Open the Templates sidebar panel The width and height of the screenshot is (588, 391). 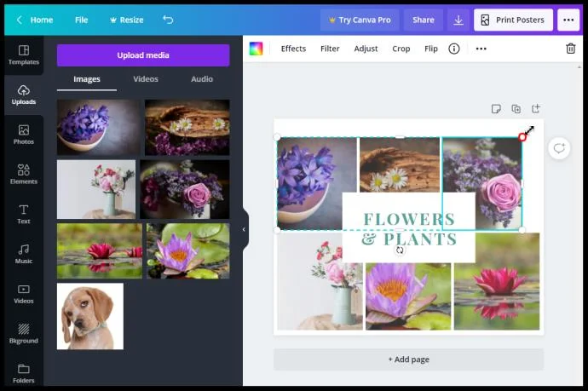point(24,55)
